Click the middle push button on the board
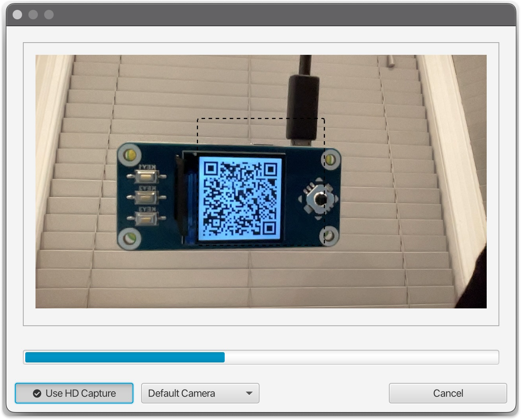Screen dimensions: 521x420 click(145, 196)
